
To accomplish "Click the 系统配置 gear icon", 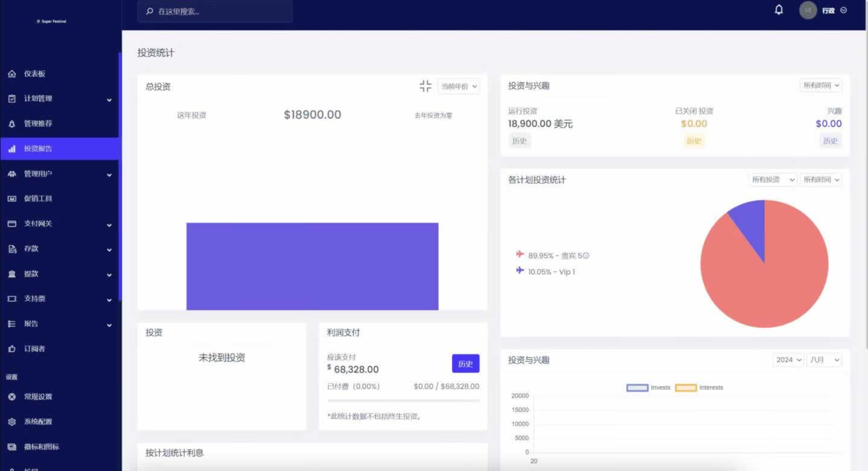I will coord(11,422).
